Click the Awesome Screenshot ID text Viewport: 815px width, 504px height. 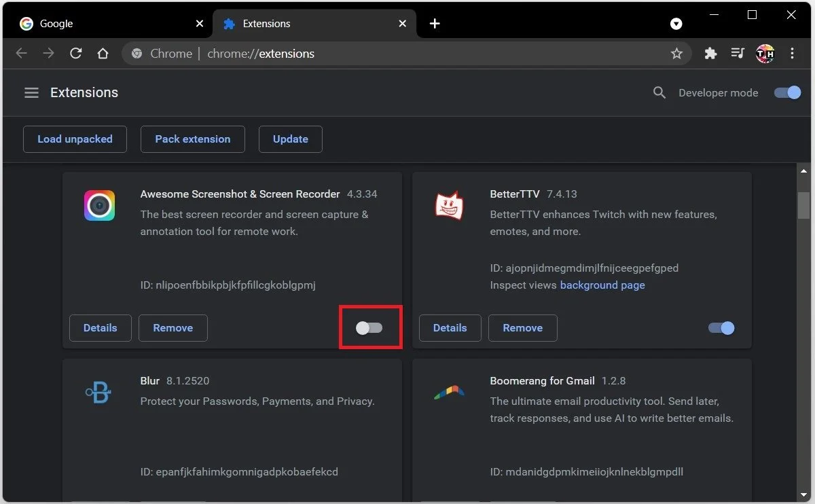(x=228, y=285)
